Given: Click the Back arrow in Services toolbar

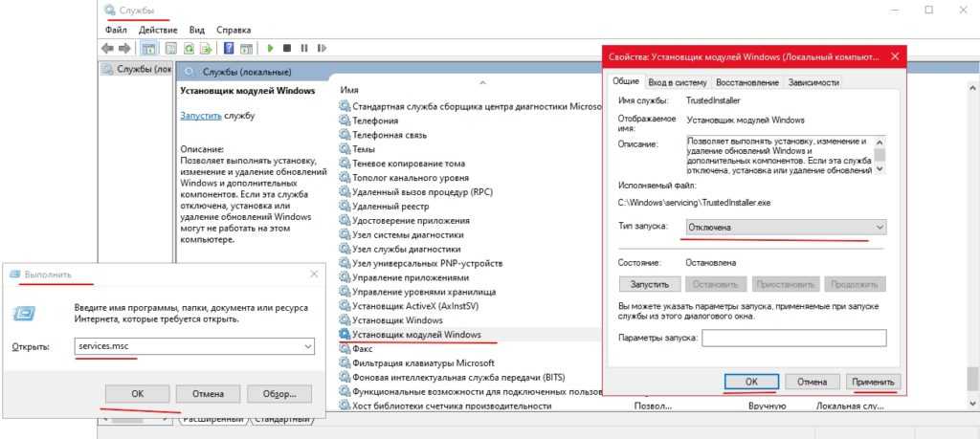Looking at the screenshot, I should 107,48.
